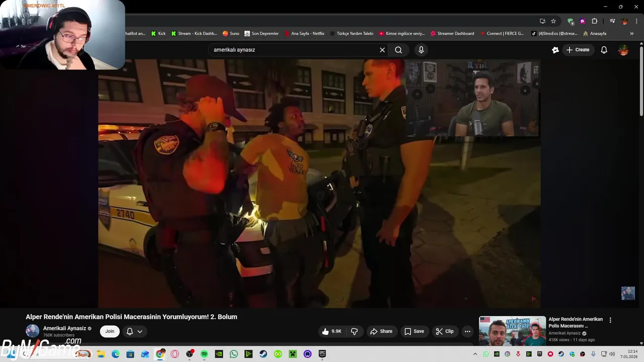The width and height of the screenshot is (644, 362).
Task: Open the Streamer Dashboard bookmark
Action: (x=452, y=34)
